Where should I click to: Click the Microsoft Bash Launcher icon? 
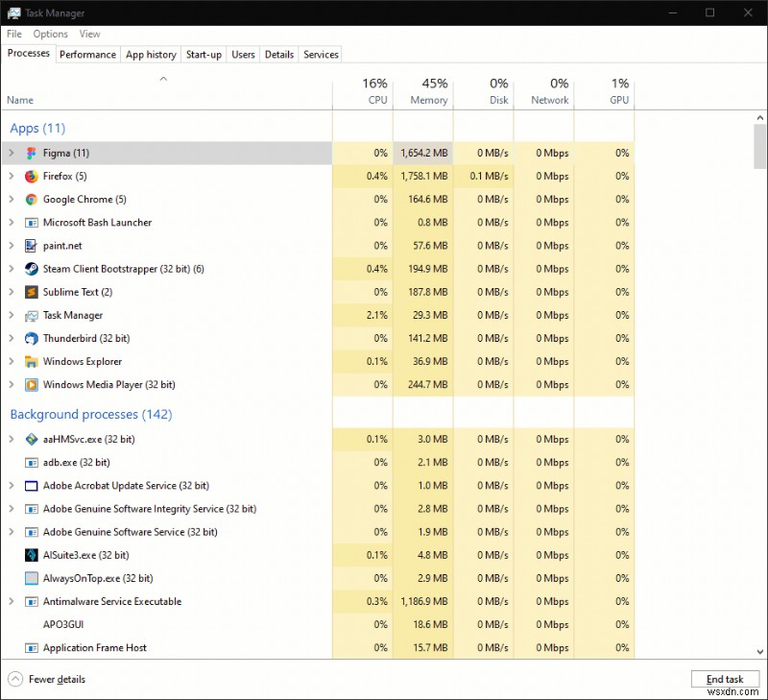coord(30,222)
